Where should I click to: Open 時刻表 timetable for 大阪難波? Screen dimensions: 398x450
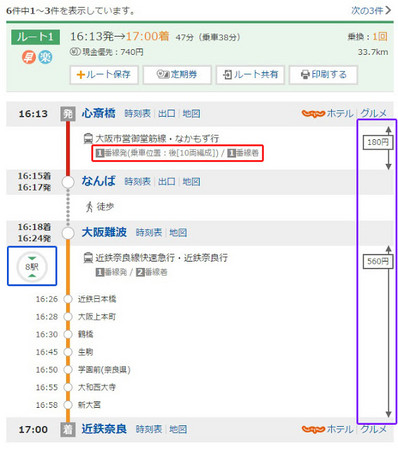point(149,233)
